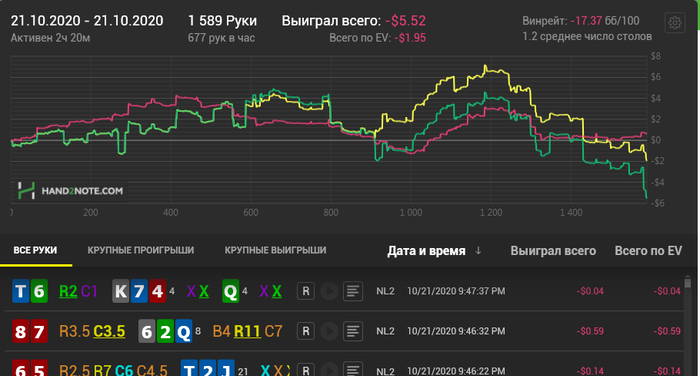The width and height of the screenshot is (700, 376).
Task: Click underlined C3.5 action in second row
Action: (x=109, y=331)
